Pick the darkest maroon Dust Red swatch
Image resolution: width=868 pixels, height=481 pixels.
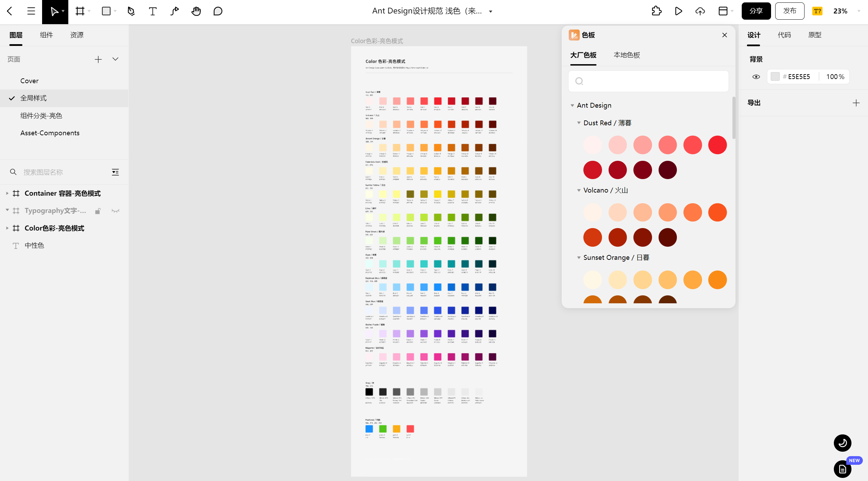click(667, 170)
